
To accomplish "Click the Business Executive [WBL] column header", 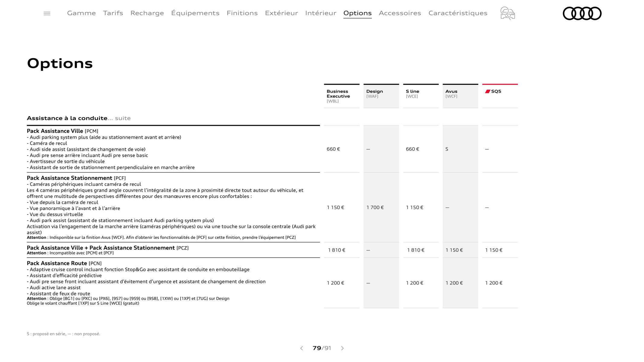I will tap(341, 96).
